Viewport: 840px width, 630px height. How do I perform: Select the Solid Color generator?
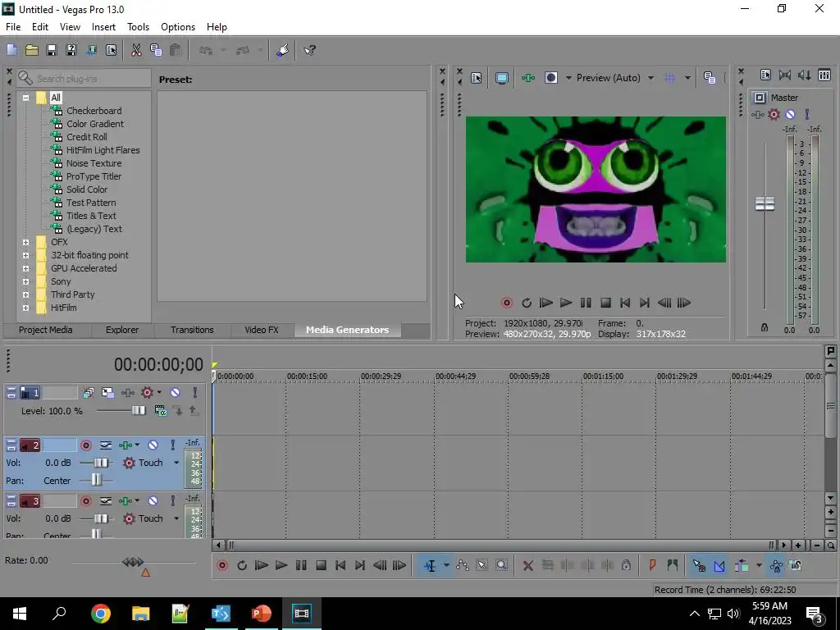click(87, 189)
